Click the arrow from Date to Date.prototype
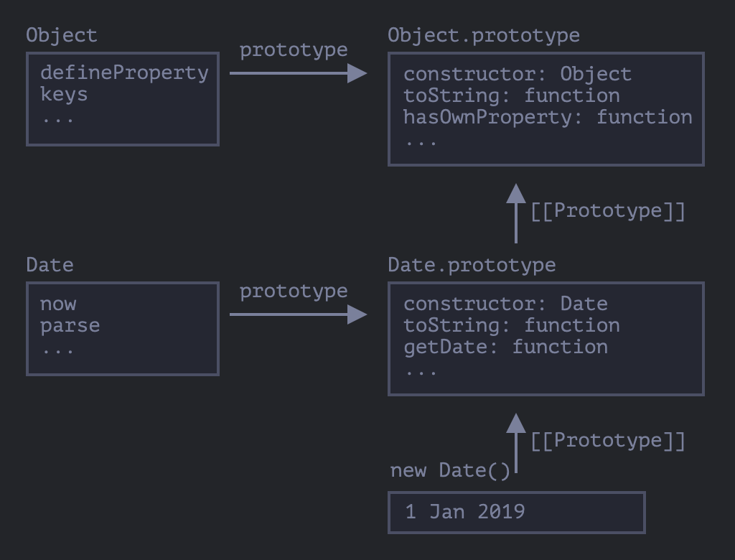 click(x=298, y=314)
